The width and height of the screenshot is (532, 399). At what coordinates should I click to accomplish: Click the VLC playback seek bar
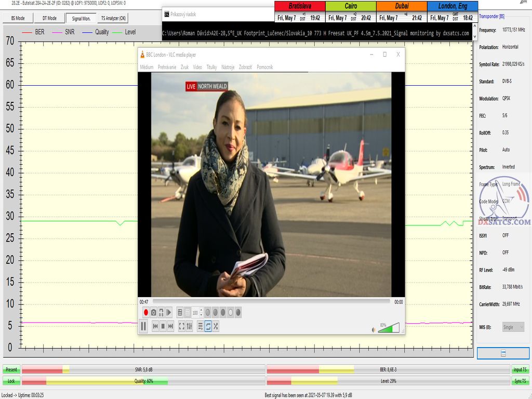coord(270,302)
